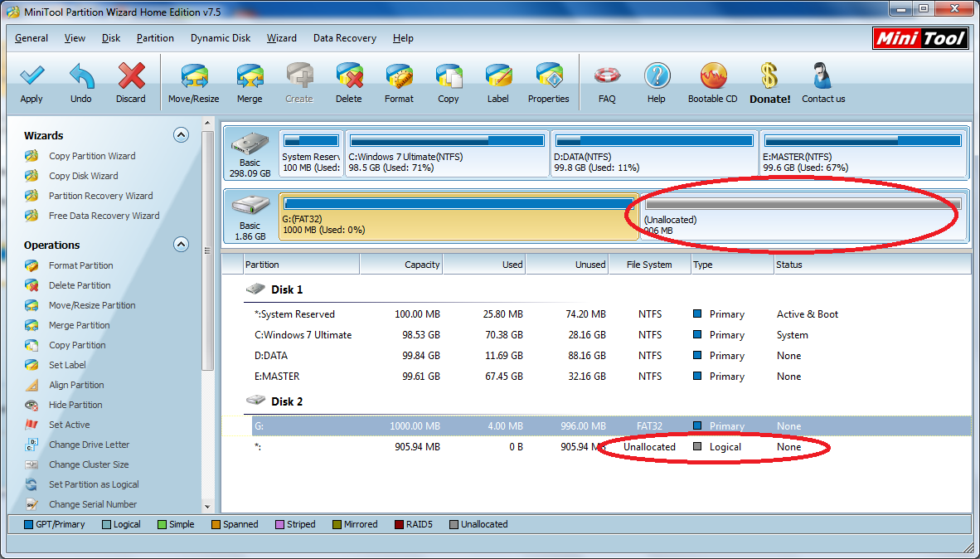Choose Hide Partition in Operations
Screen dimensions: 980x559
[75, 406]
